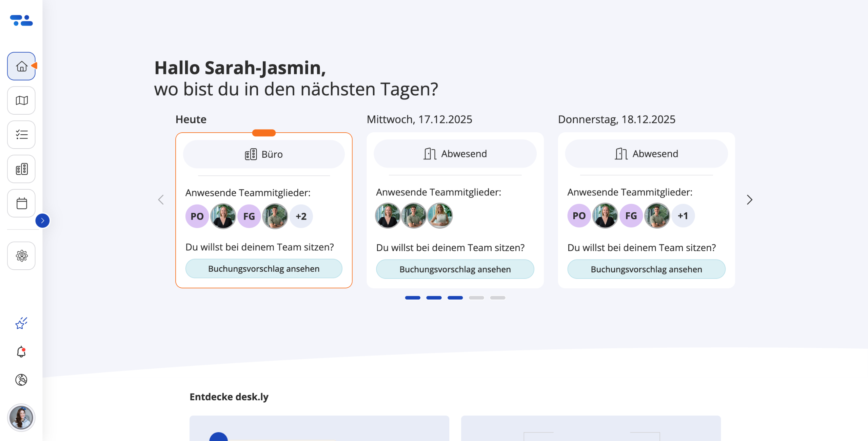
Task: View booking suggestion for today
Action: tap(264, 269)
